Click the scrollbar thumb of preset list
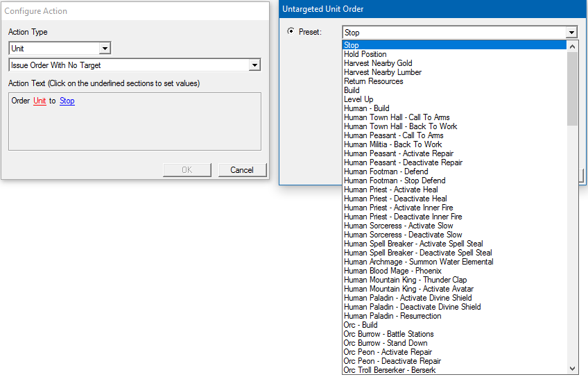Screen dimensions: 588x377 (572, 89)
